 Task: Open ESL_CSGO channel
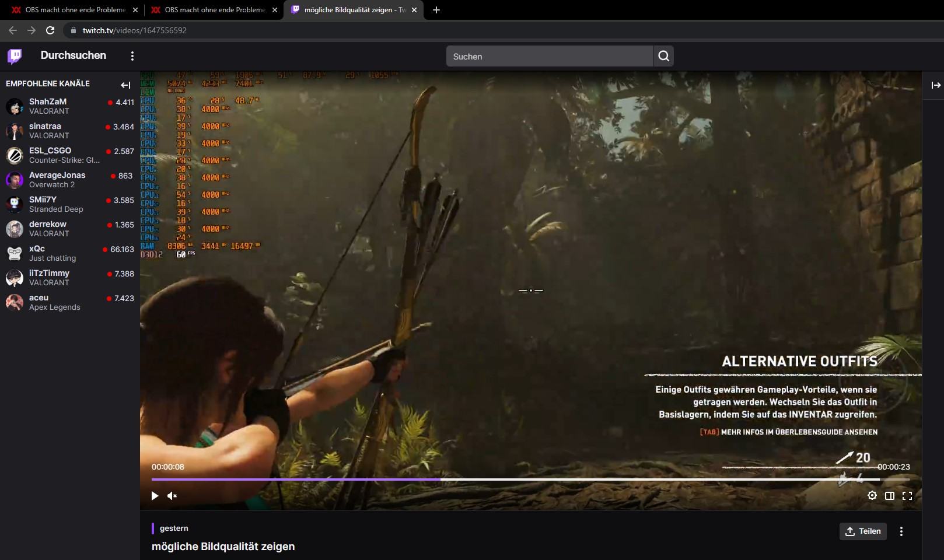pos(70,155)
